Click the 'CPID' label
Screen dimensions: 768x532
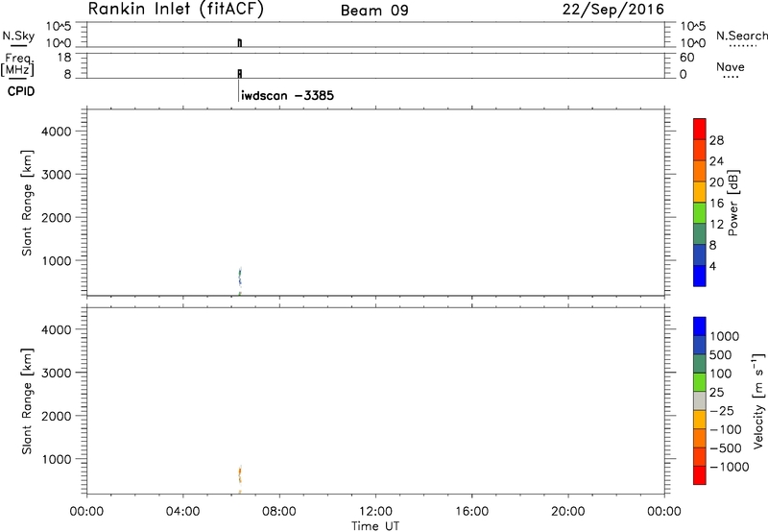21,91
